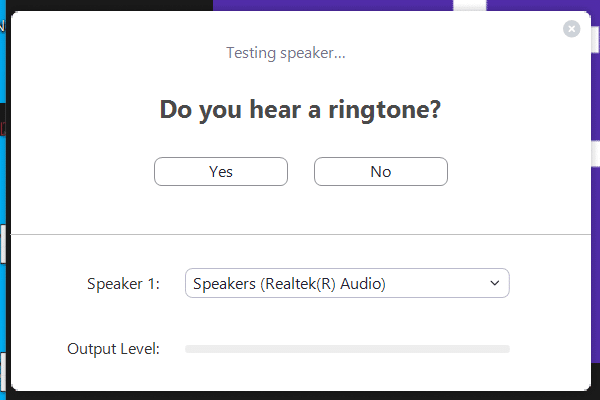
Task: Click the blank space between Yes and No
Action: pos(301,172)
